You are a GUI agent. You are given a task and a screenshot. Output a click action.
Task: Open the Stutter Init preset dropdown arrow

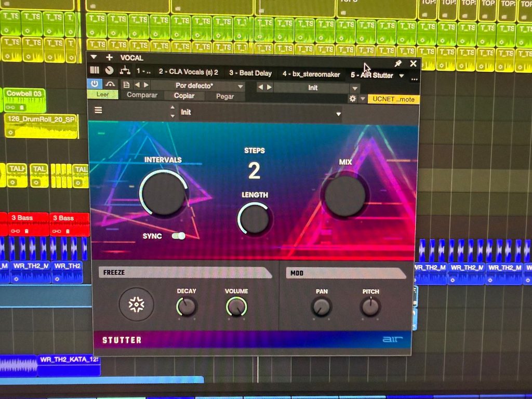[338, 114]
